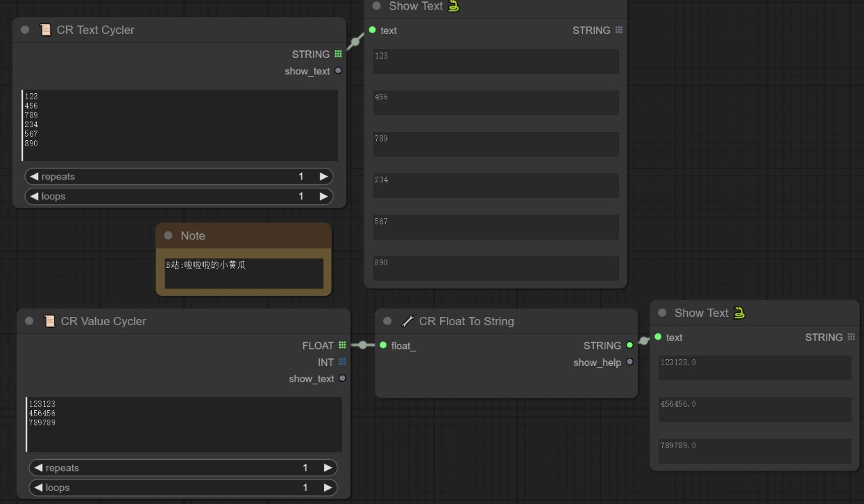Click the snake icon on the top Show Text node
The image size is (864, 504).
pyautogui.click(x=454, y=6)
